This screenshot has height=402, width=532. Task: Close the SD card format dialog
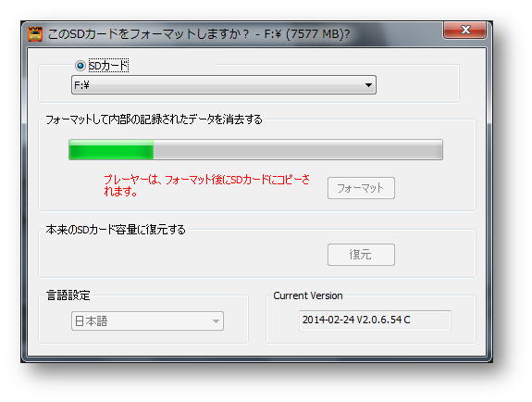(x=464, y=30)
